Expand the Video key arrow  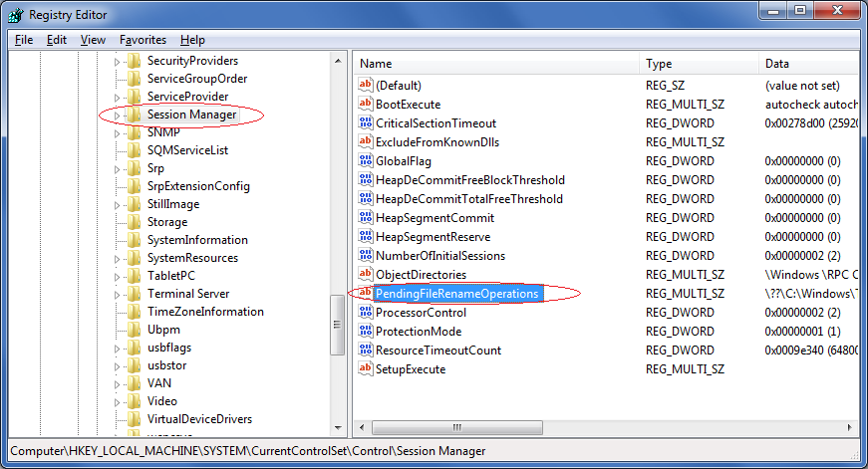coord(117,401)
